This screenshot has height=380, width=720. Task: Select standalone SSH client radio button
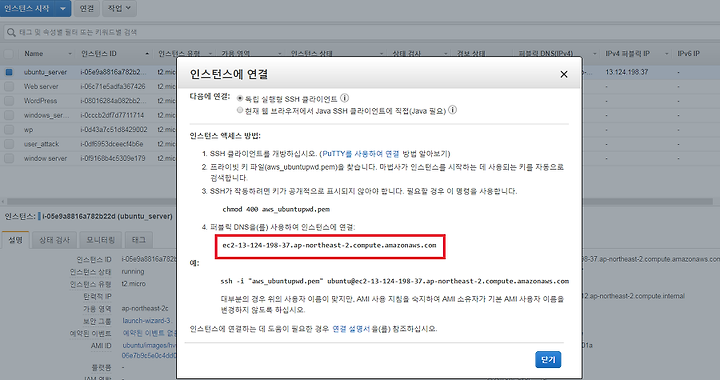coord(240,98)
